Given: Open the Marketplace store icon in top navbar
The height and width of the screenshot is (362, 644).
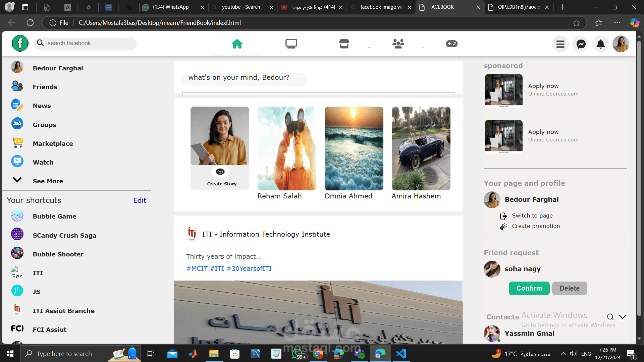Looking at the screenshot, I should click(x=344, y=44).
